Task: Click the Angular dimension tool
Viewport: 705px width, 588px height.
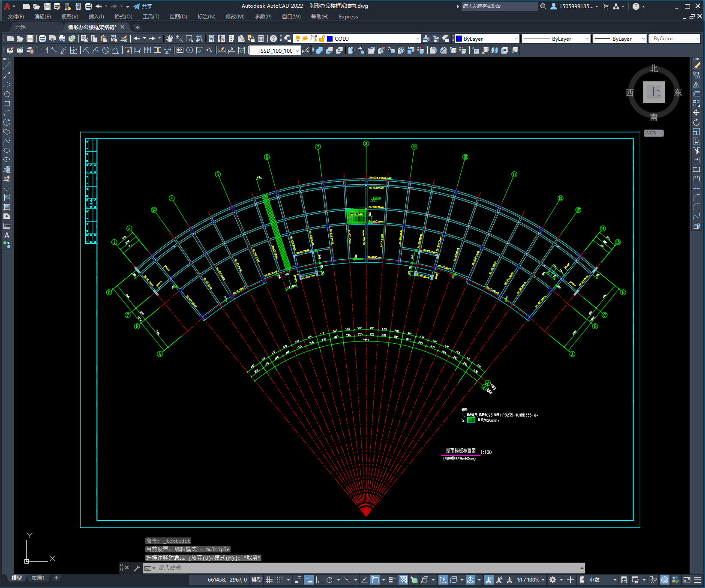Action: [115, 50]
